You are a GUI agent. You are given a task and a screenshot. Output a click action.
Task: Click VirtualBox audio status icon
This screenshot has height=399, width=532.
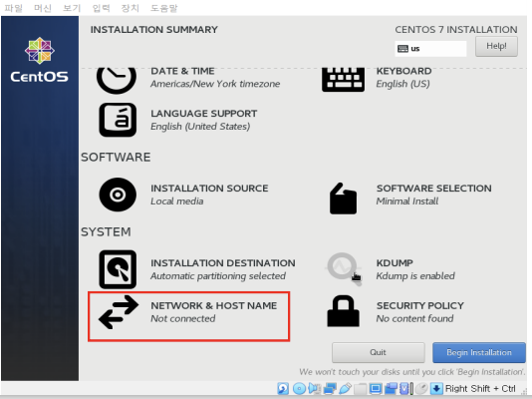315,388
